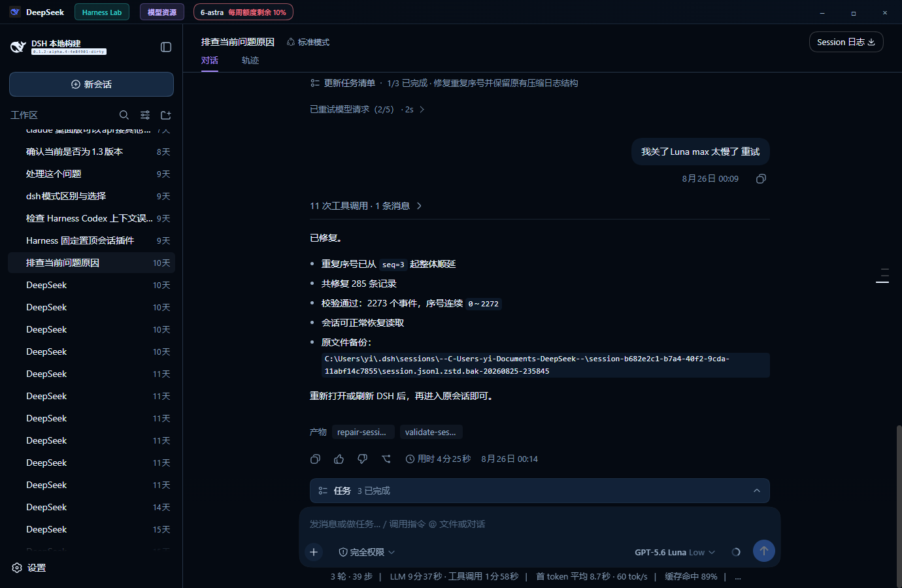Open the spinner status icon beside model selector

pos(736,552)
